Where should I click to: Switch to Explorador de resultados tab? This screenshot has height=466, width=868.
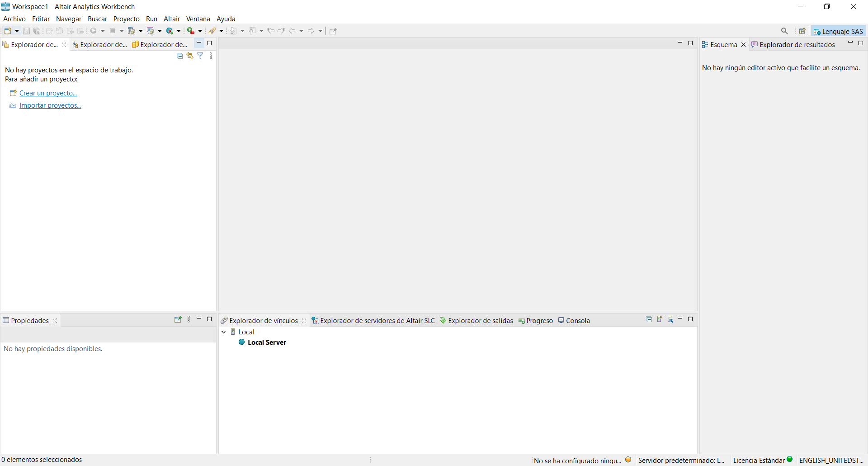click(x=793, y=45)
